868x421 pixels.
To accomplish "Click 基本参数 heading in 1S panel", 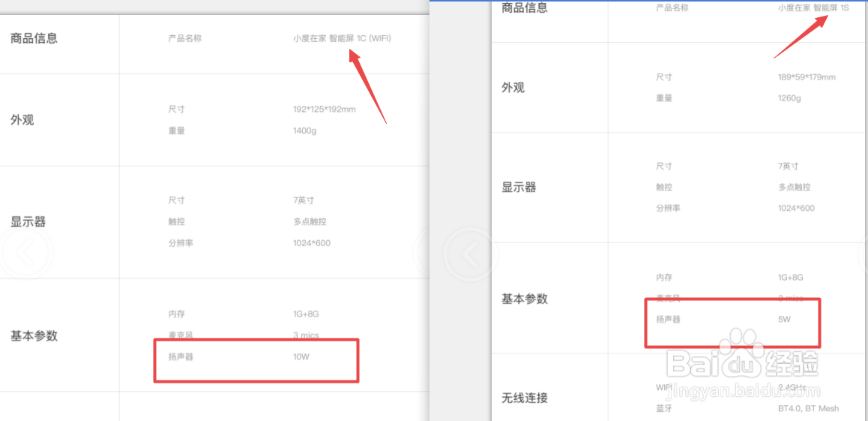I will click(x=525, y=299).
